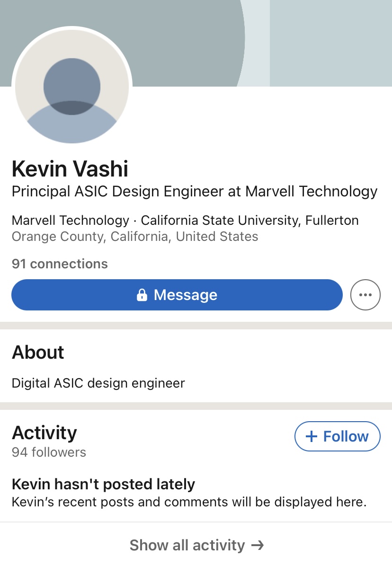Select the Digital ASIC design engineer description
The width and height of the screenshot is (392, 566).
[98, 383]
